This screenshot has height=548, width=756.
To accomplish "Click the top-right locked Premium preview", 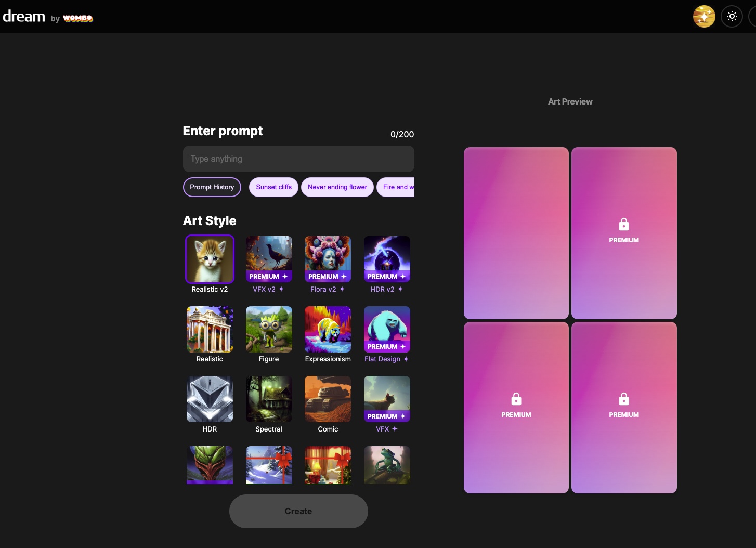I will [624, 232].
